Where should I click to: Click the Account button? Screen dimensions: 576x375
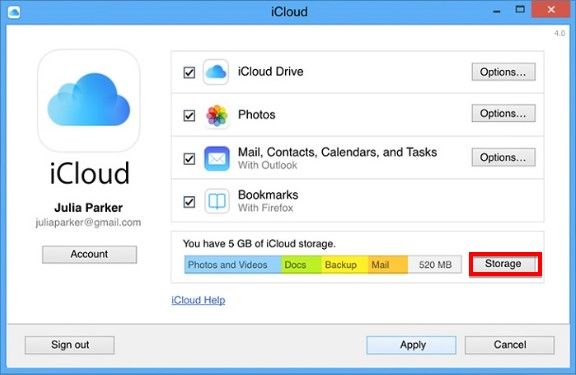89,254
